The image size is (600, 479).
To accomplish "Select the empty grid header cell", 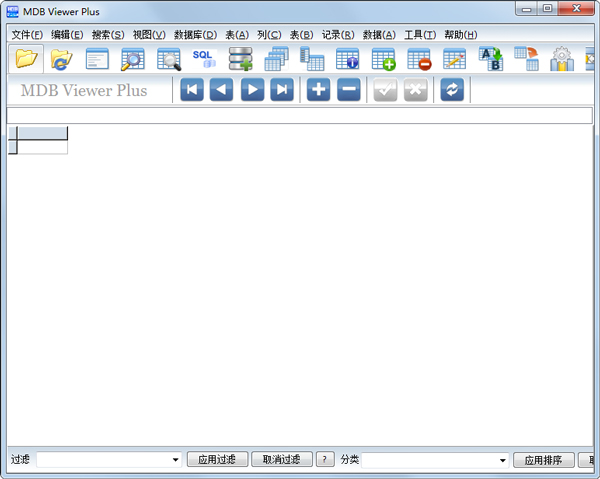I will coord(42,133).
